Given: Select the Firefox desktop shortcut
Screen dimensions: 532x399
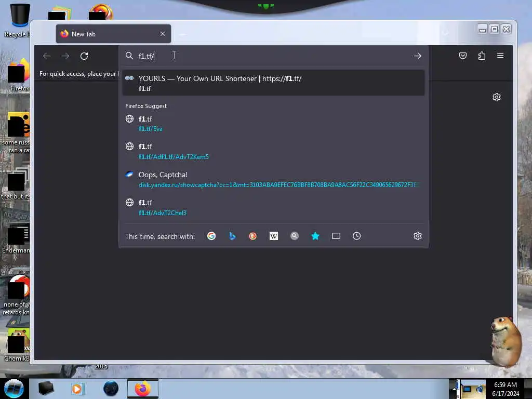Looking at the screenshot, I should coord(19,75).
